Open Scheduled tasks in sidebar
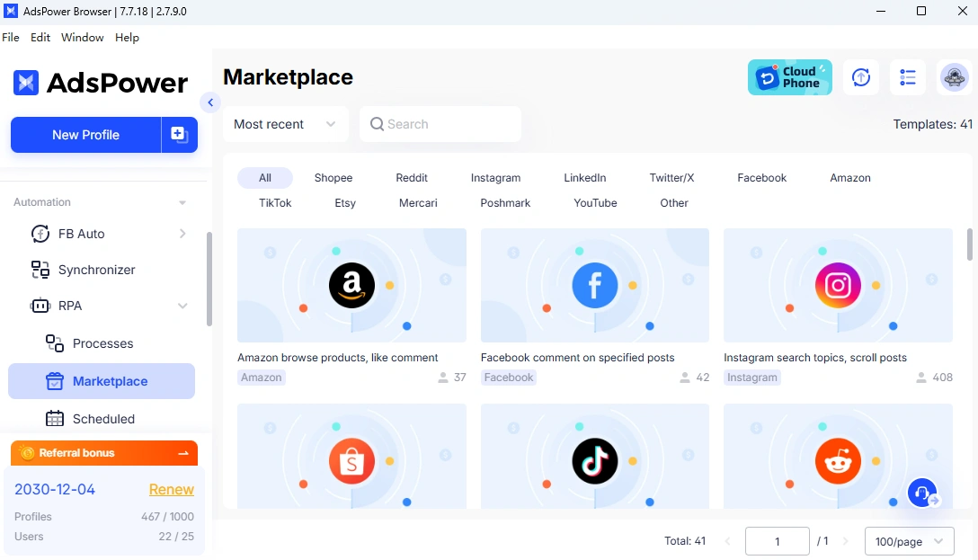 point(103,419)
